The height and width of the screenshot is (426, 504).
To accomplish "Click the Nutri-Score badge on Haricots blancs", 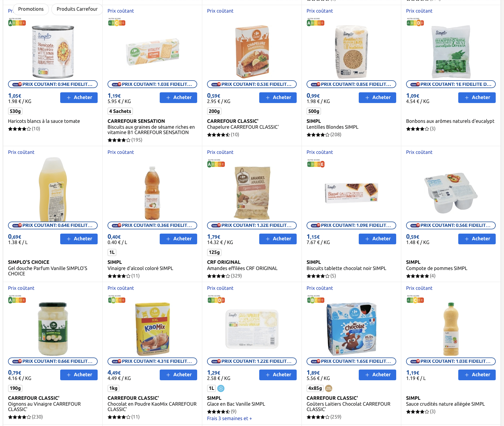I will click(17, 22).
